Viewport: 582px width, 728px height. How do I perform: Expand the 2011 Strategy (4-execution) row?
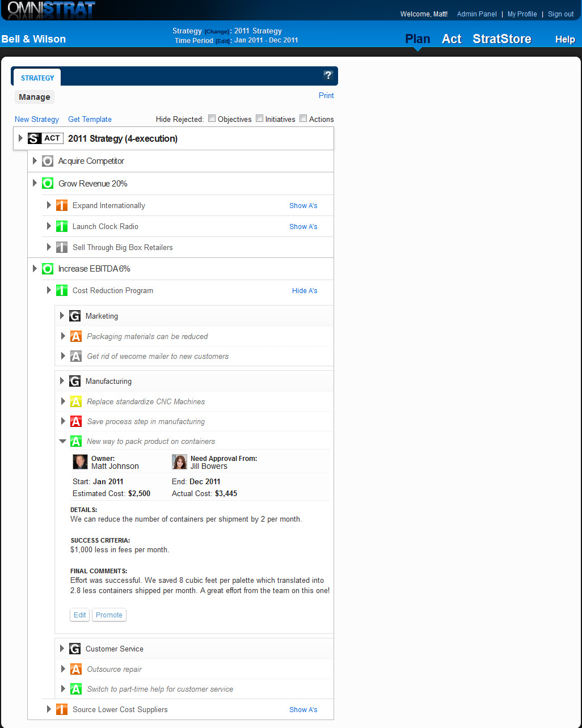(x=21, y=138)
